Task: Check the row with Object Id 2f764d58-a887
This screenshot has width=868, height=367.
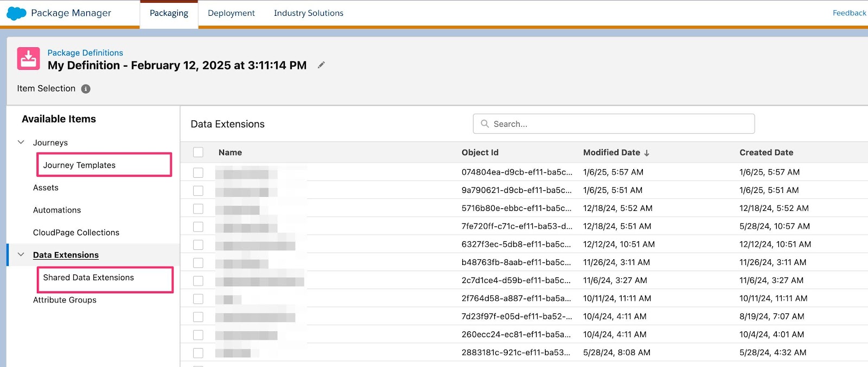Action: [198, 299]
